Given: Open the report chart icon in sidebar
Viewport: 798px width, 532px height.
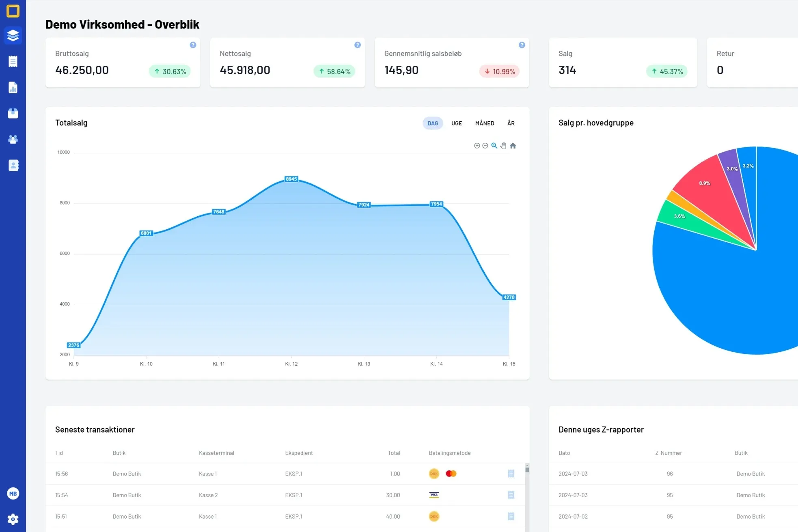Looking at the screenshot, I should tap(13, 87).
